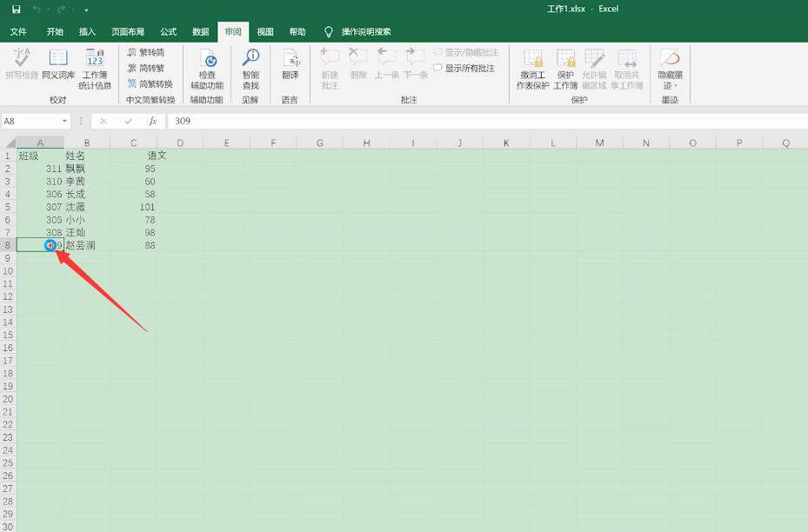Select column M header
Image resolution: width=808 pixels, height=532 pixels.
599,143
